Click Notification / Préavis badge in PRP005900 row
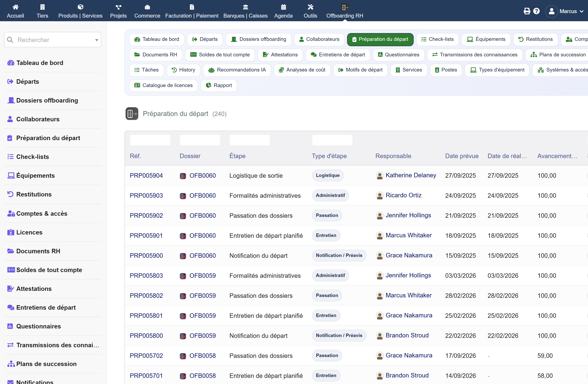 click(x=339, y=255)
